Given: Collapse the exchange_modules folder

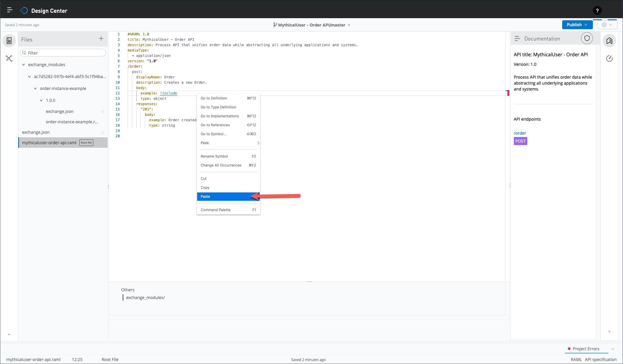Looking at the screenshot, I should point(24,65).
